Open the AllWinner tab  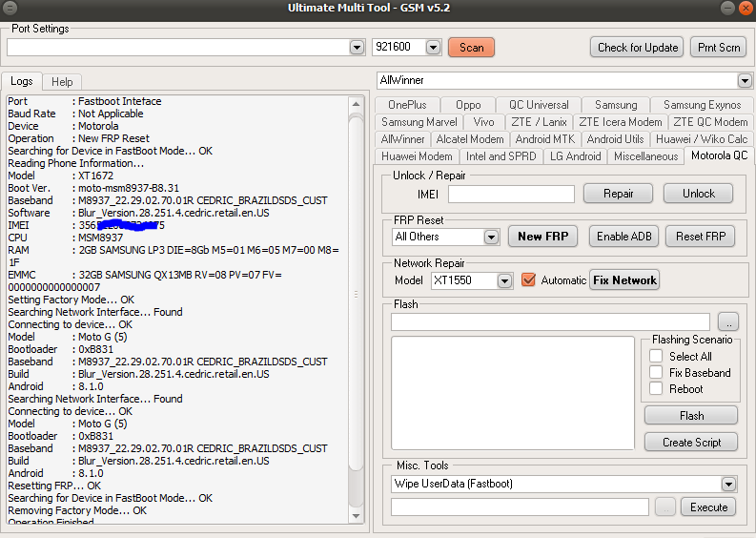pyautogui.click(x=402, y=139)
